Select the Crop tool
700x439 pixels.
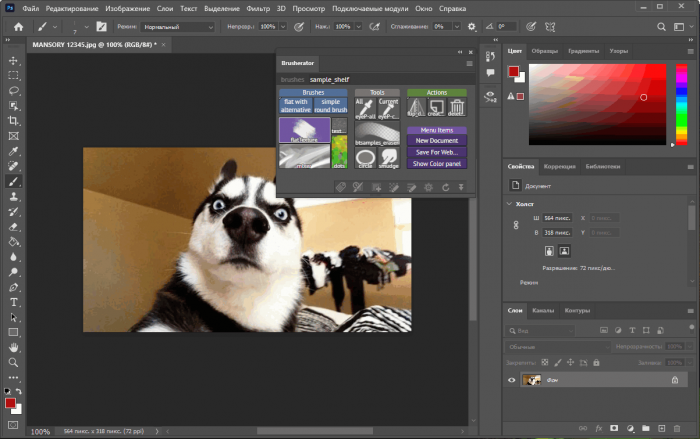[14, 120]
